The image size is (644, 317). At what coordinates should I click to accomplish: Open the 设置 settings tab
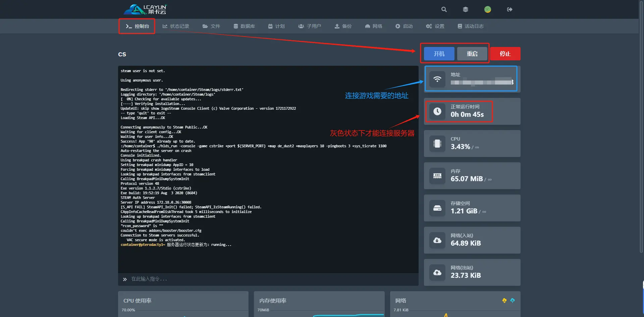tap(435, 26)
